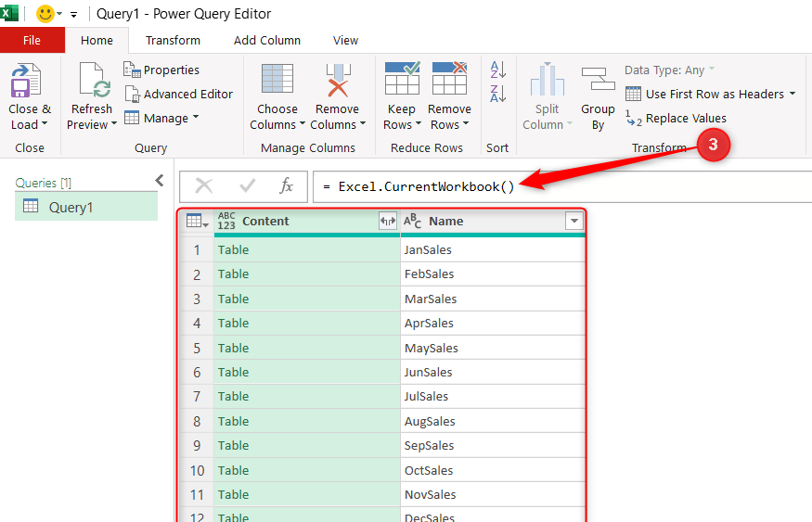812x522 pixels.
Task: Click the Keep Rows icon
Action: pos(402,79)
